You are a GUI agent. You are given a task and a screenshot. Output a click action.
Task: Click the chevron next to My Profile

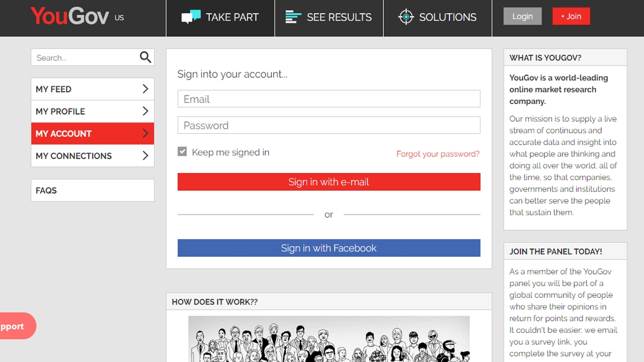coord(145,111)
